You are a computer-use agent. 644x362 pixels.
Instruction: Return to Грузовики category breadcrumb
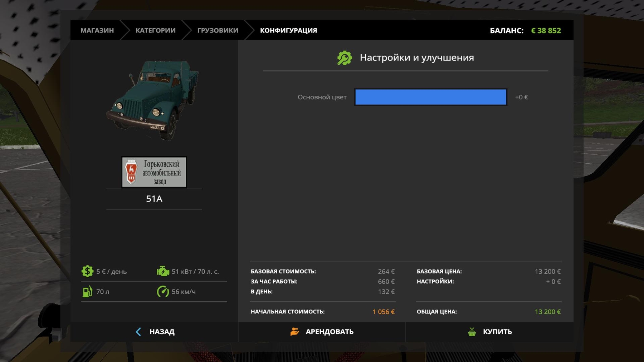click(x=218, y=30)
